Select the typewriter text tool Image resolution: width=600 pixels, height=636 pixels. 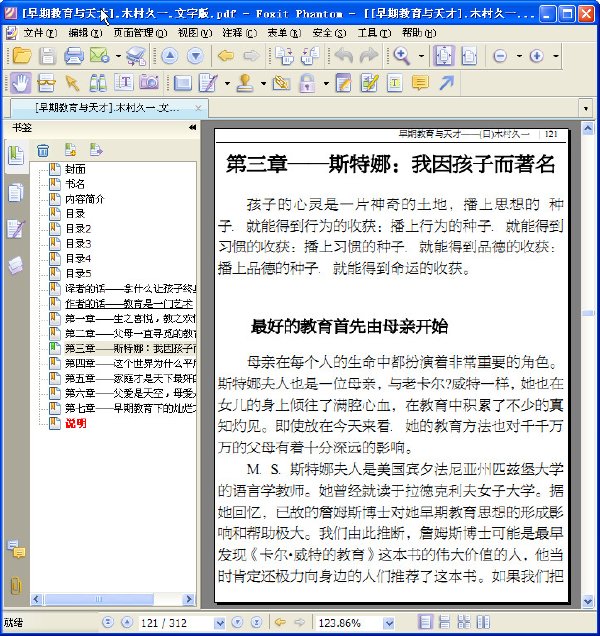pos(395,83)
